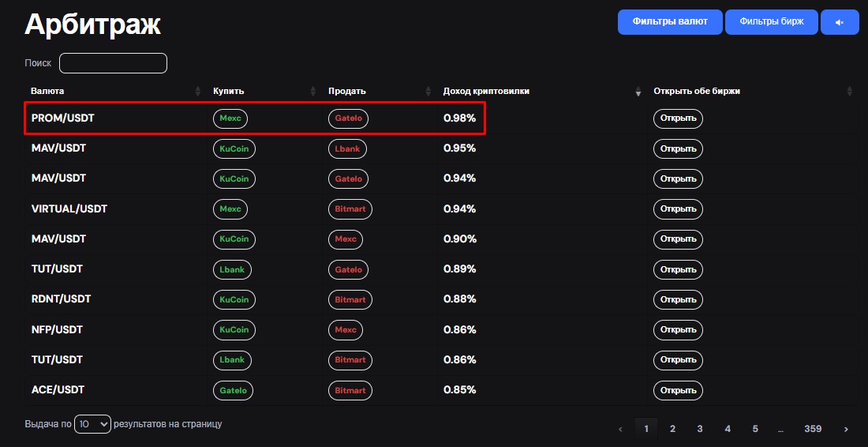Jump to last page 359
868x447 pixels.
click(813, 429)
